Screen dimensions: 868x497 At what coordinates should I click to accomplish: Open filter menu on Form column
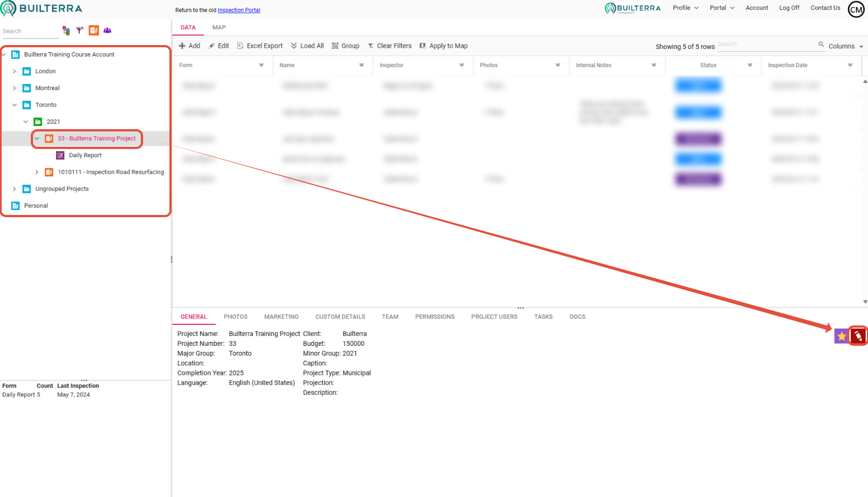click(x=261, y=65)
